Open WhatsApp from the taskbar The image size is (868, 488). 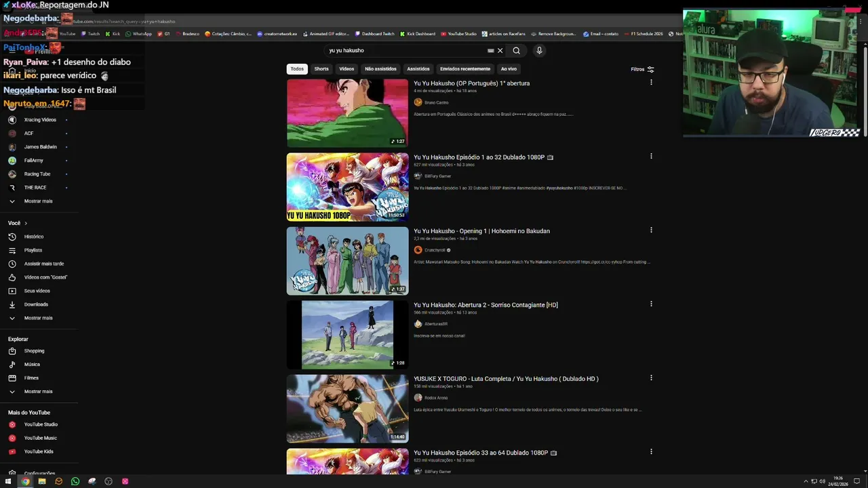pos(75,481)
